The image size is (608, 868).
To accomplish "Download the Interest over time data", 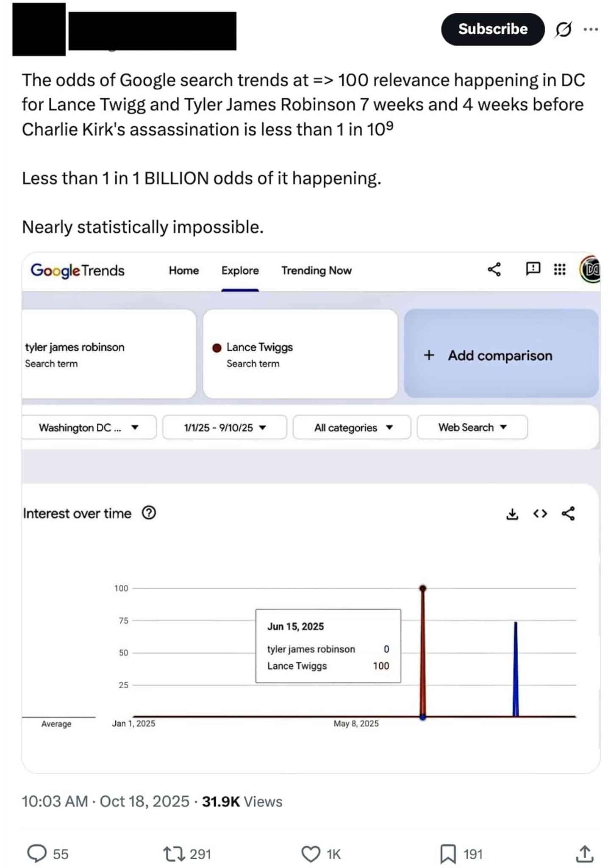I will coord(513,514).
